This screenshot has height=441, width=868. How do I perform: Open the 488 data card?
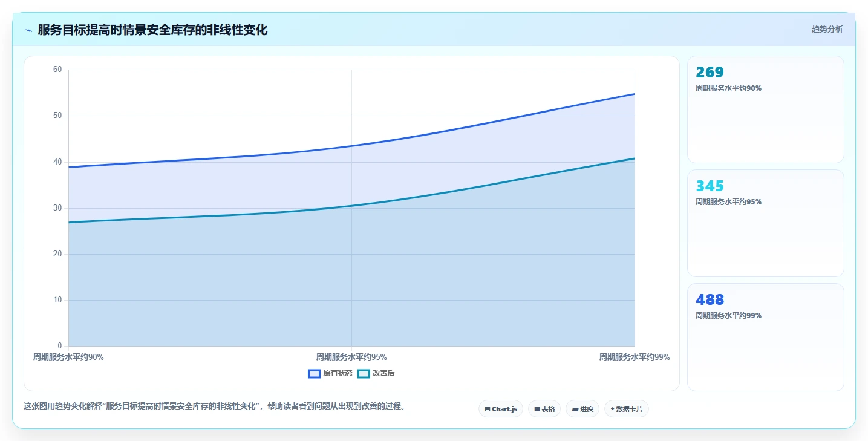766,337
